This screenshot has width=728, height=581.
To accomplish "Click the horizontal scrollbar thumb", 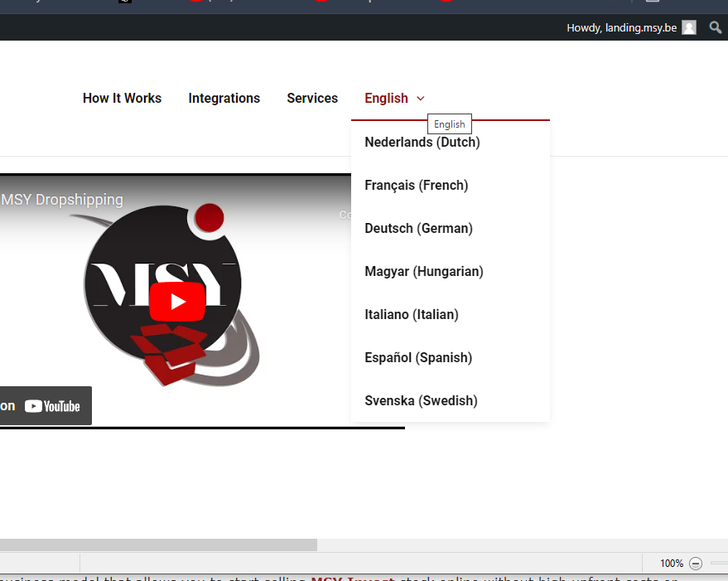I will tap(158, 545).
